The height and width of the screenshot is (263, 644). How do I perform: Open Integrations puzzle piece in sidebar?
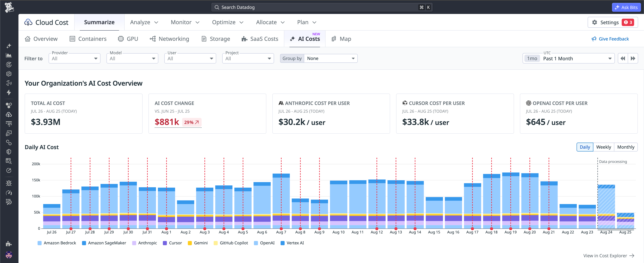point(9,244)
